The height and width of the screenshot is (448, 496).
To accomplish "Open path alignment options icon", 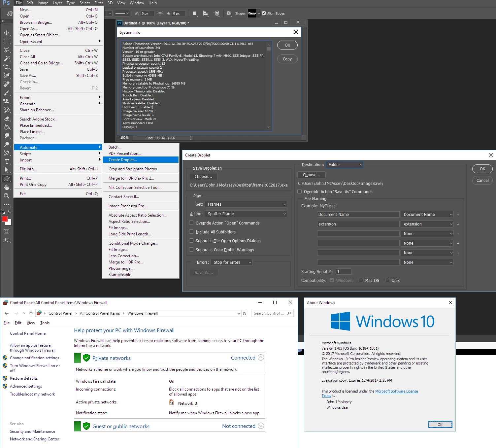I will pyautogui.click(x=205, y=14).
